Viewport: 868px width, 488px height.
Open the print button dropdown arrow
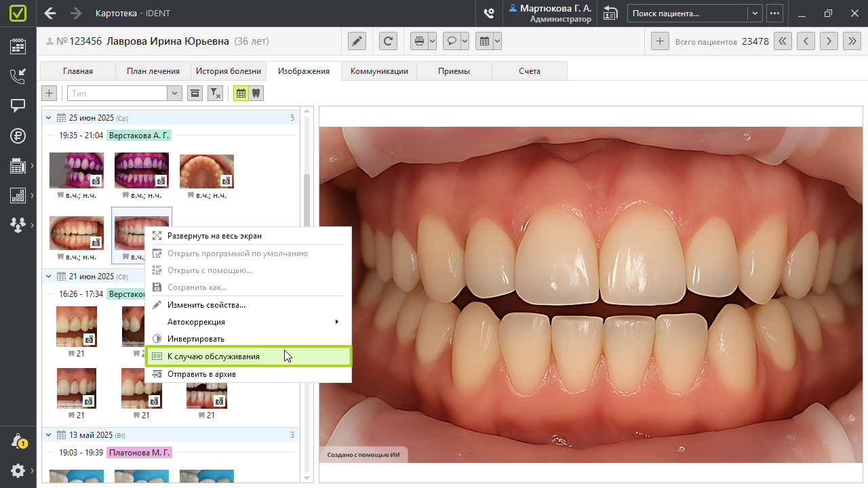click(x=432, y=41)
